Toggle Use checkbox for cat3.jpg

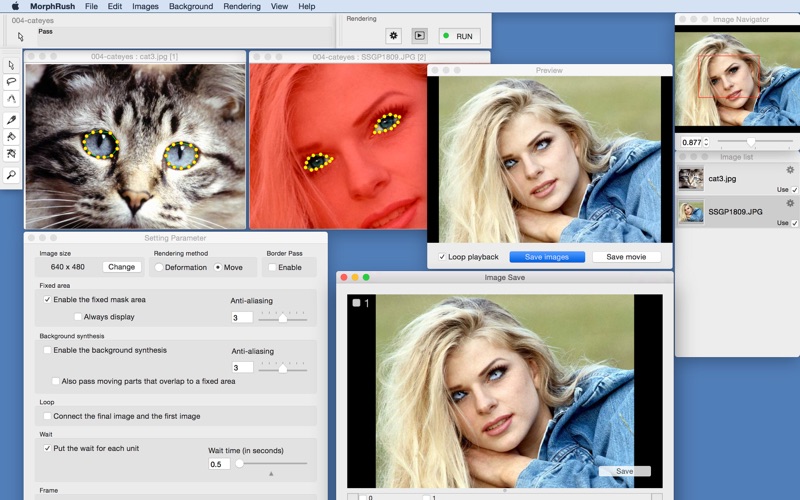click(x=794, y=190)
